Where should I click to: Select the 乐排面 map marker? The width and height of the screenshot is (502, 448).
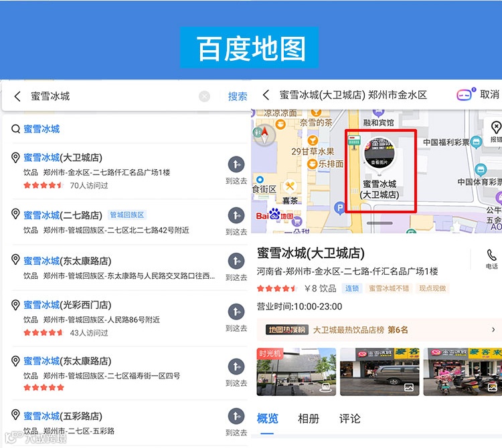point(325,164)
